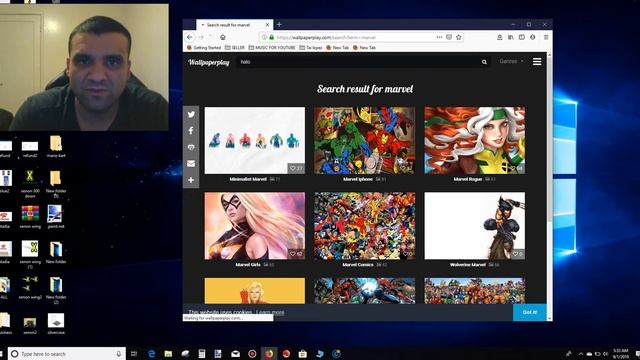Image resolution: width=640 pixels, height=360 pixels.
Task: Share via the email envelope icon
Action: point(191,163)
